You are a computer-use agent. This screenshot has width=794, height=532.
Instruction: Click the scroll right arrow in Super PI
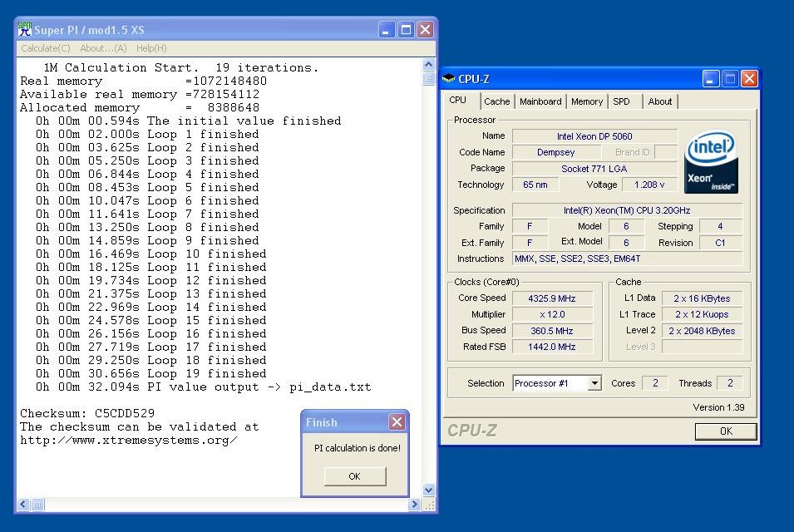tap(415, 505)
